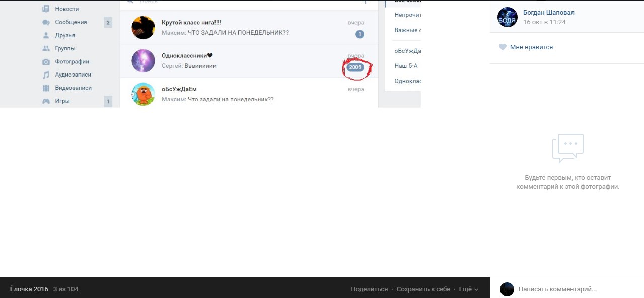Open Сообщения in the sidebar
The image size is (644, 298).
71,22
